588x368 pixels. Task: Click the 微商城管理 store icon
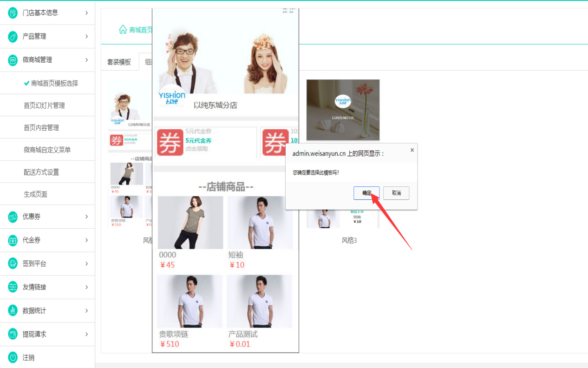click(13, 60)
